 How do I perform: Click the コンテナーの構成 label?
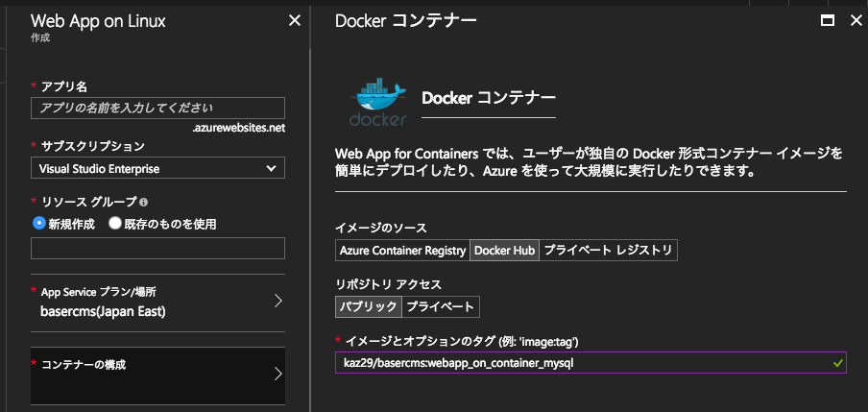click(x=84, y=365)
